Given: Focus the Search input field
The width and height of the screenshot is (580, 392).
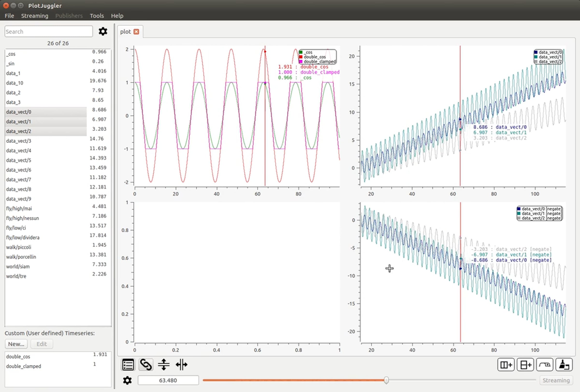Looking at the screenshot, I should pos(49,31).
